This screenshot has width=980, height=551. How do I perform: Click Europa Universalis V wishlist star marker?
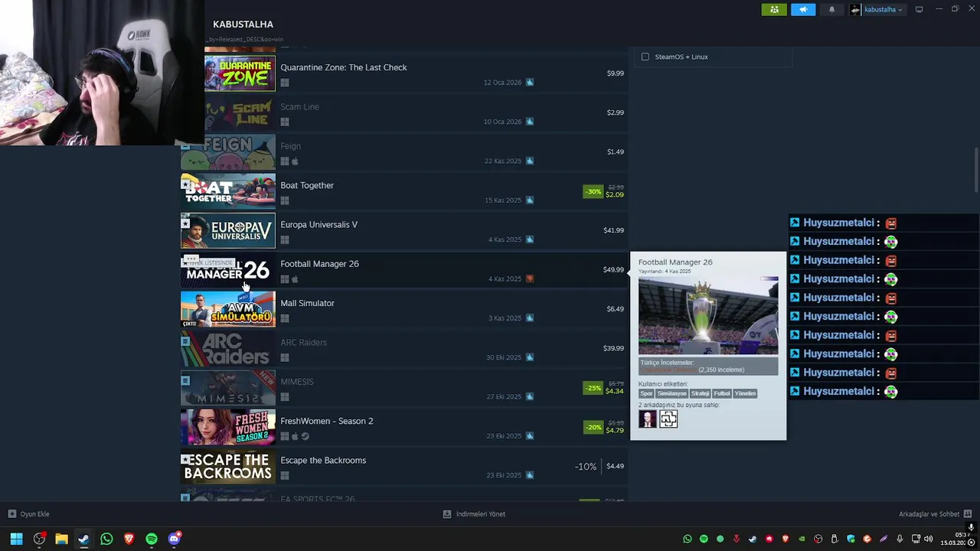click(x=185, y=223)
